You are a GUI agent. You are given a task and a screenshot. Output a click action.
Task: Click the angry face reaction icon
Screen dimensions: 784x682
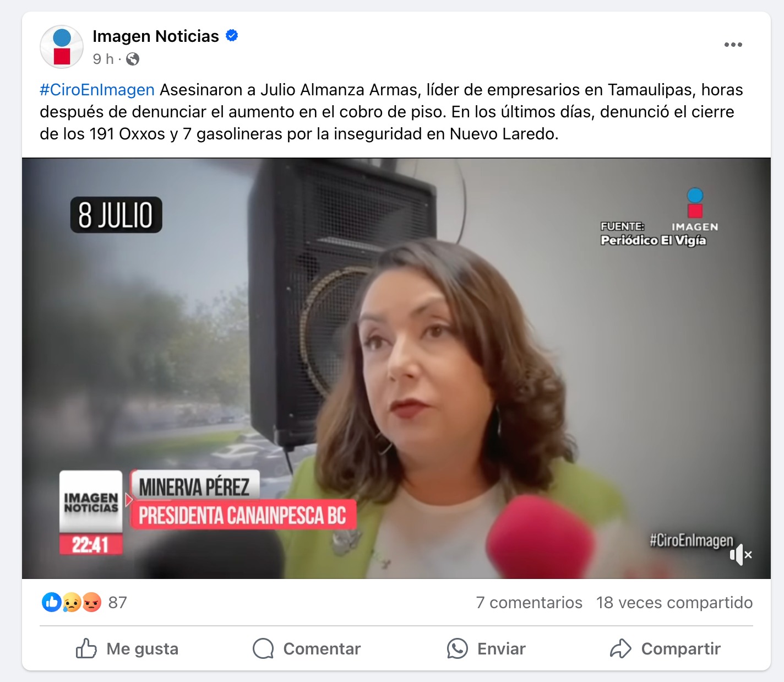click(92, 602)
